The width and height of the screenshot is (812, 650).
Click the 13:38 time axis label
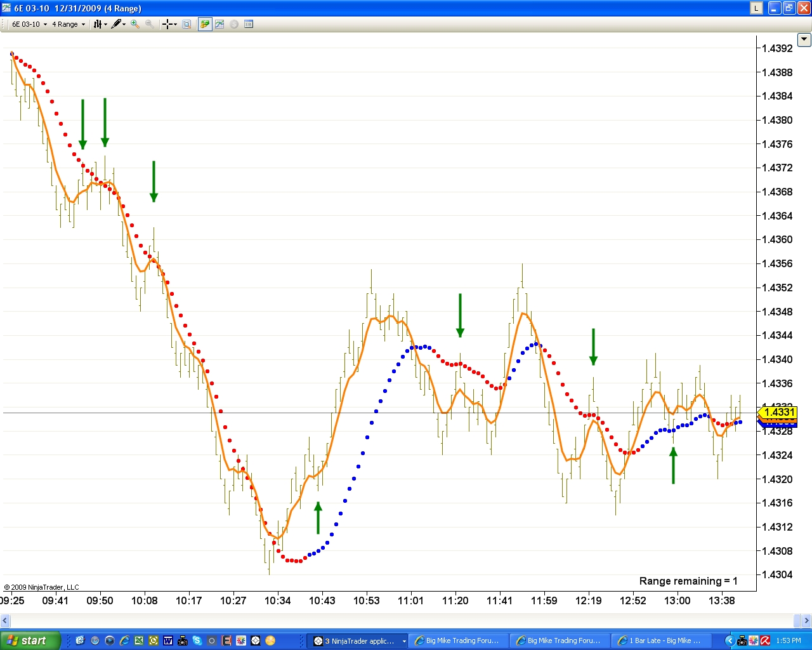[x=722, y=600]
